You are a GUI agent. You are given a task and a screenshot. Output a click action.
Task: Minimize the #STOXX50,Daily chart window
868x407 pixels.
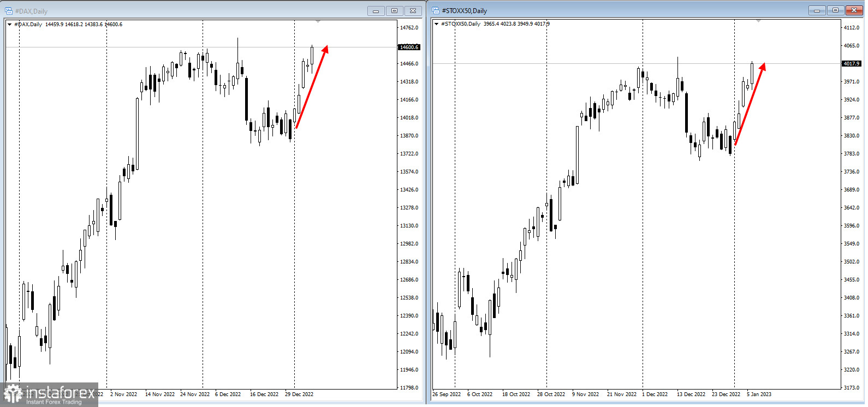tap(817, 10)
